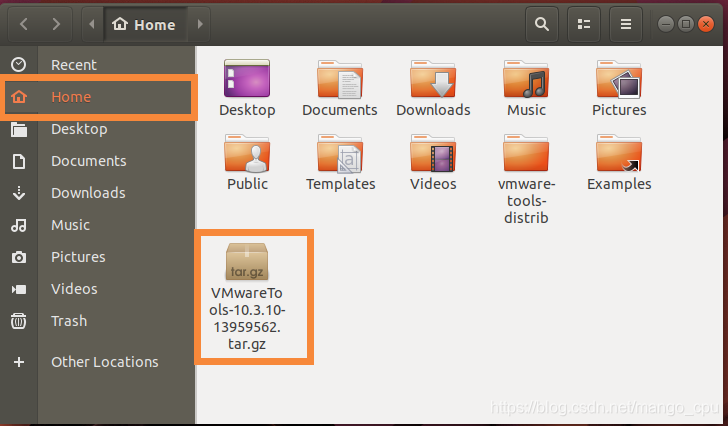
Task: Select the Videos folder icon in main pane
Action: [433, 153]
